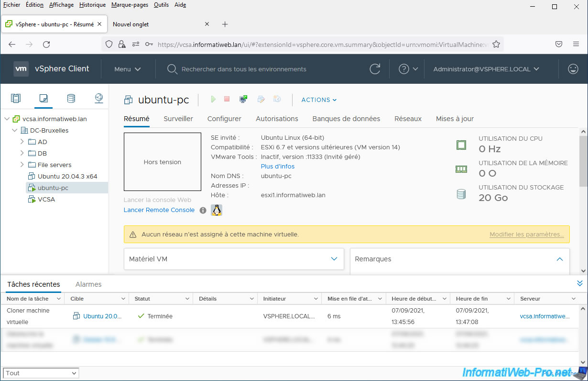Open the Tout filter dropdown
Viewport: 588px width, 381px height.
pos(41,373)
